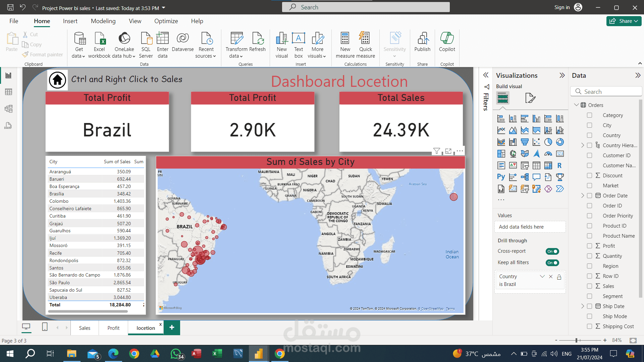
Task: Toggle the Cross-report switch off
Action: coord(552,251)
